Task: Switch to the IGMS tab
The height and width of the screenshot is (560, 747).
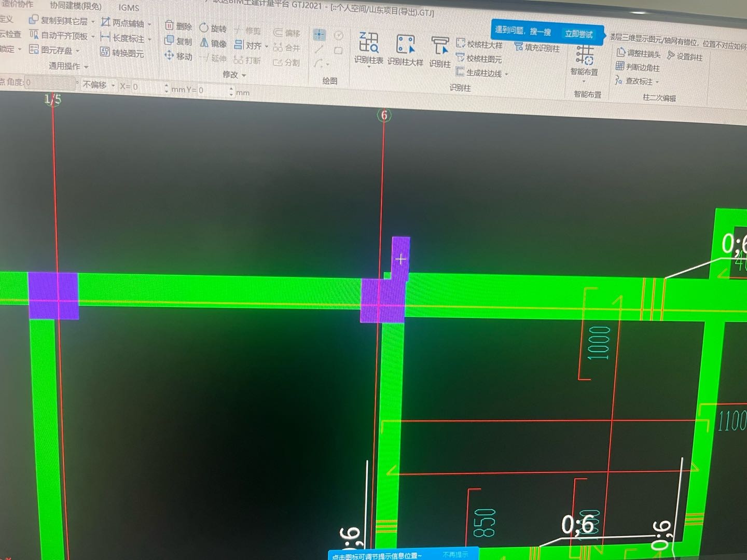Action: [x=129, y=8]
